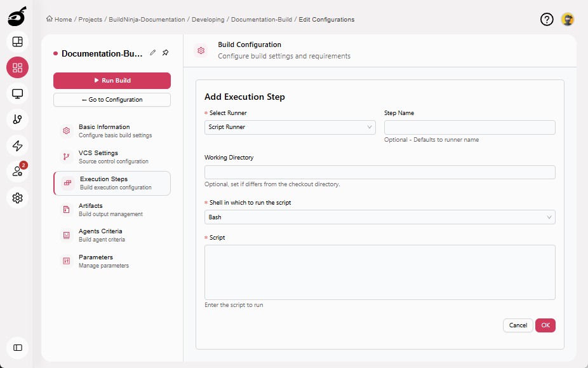Toggle the sidebar collapse panel icon
The image size is (588, 368).
[17, 348]
